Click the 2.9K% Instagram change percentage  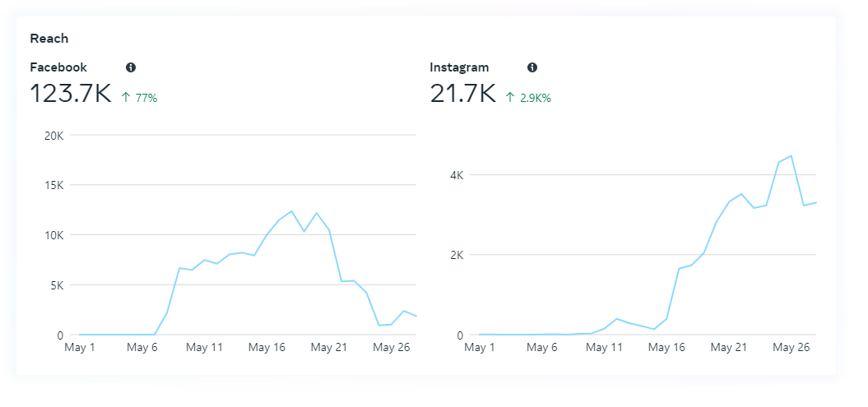tap(536, 98)
